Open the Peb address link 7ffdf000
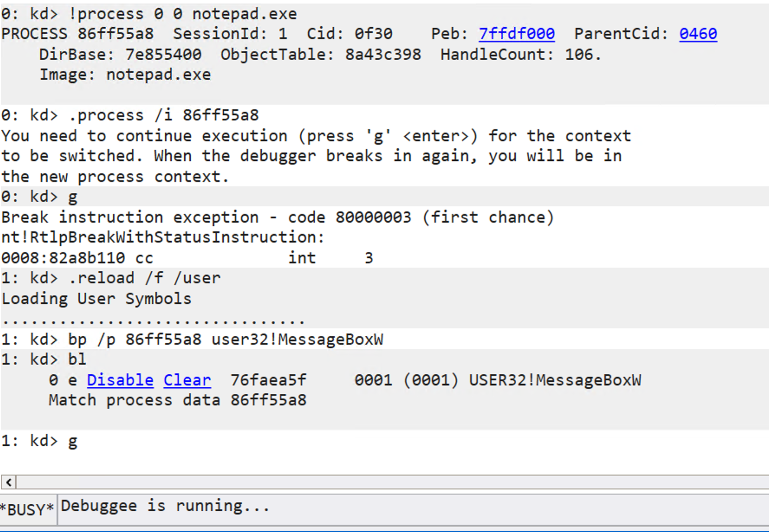Viewport: 769px width, 532px height. 516,34
